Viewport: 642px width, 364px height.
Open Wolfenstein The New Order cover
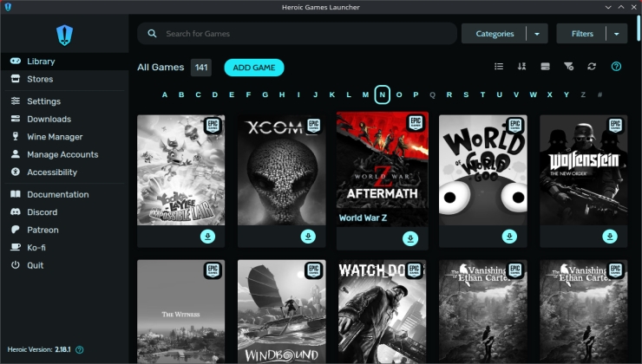[584, 170]
